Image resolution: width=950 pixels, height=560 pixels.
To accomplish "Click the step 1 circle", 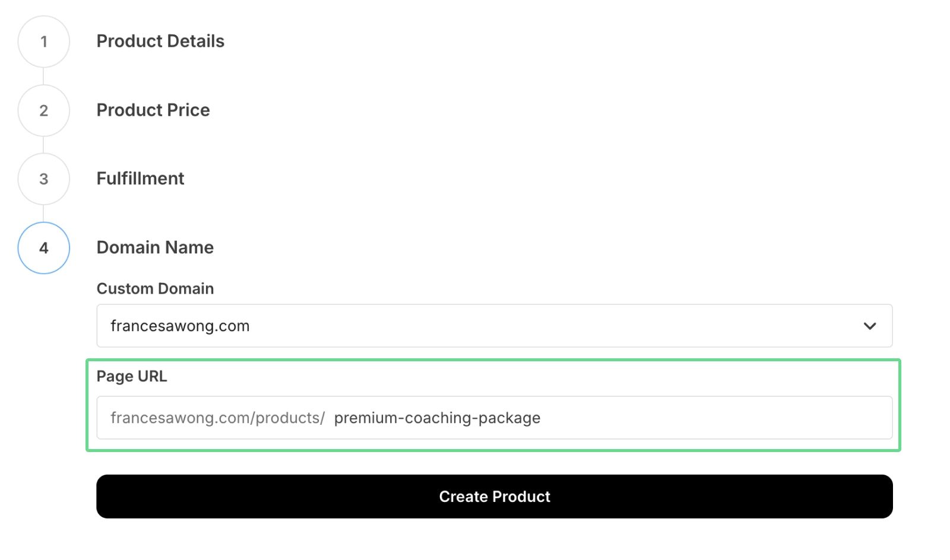I will point(44,42).
